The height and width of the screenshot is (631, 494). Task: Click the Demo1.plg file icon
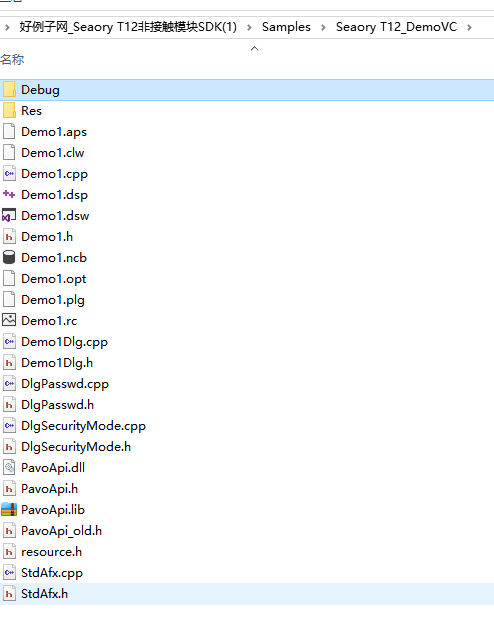pyautogui.click(x=9, y=300)
